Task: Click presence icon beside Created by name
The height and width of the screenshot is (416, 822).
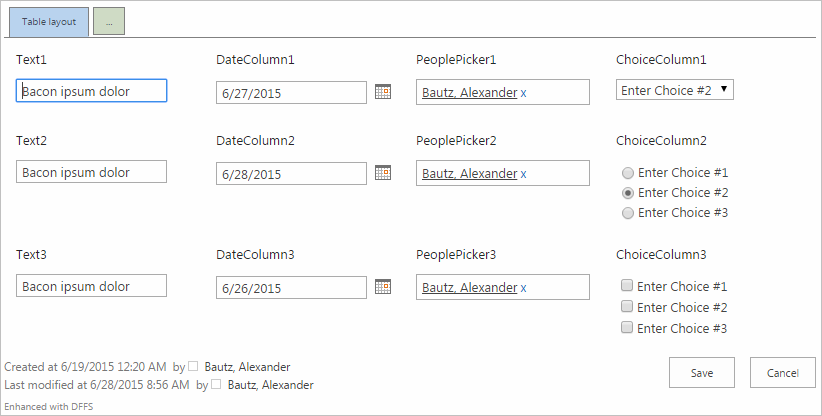Action: pos(194,367)
